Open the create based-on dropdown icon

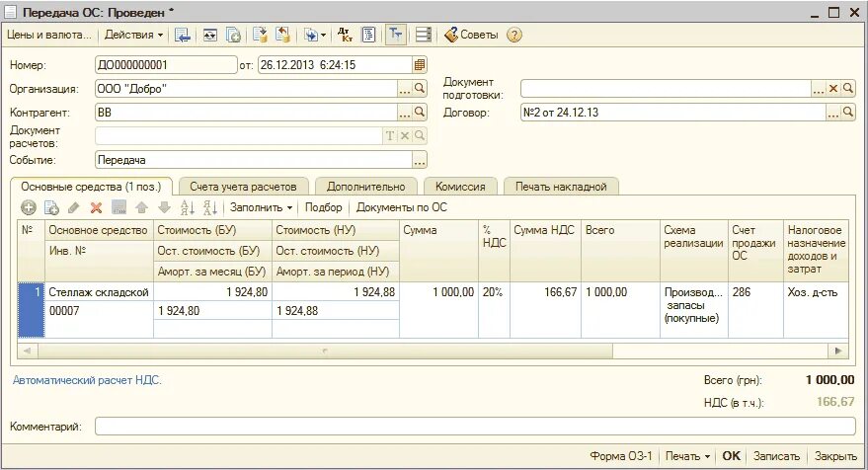[314, 35]
